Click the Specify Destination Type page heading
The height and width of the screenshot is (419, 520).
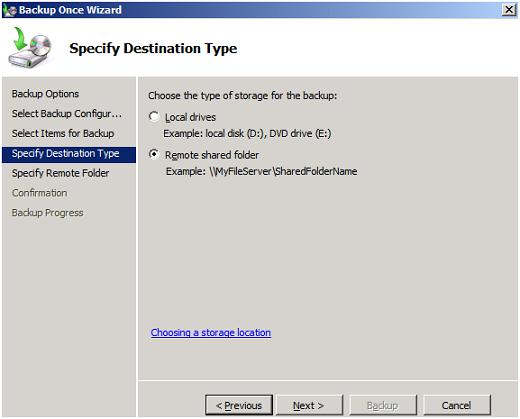point(153,48)
